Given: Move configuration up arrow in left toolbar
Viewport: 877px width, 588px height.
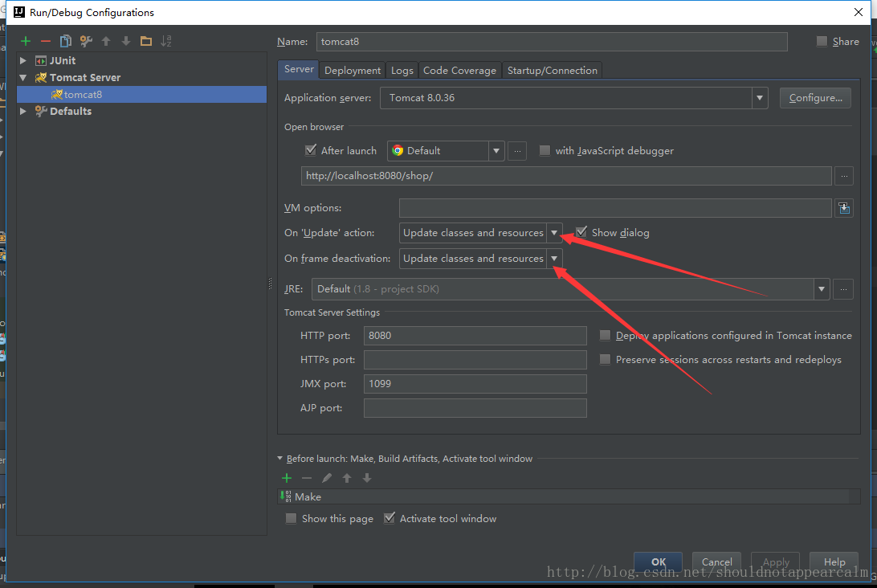Looking at the screenshot, I should coord(106,41).
